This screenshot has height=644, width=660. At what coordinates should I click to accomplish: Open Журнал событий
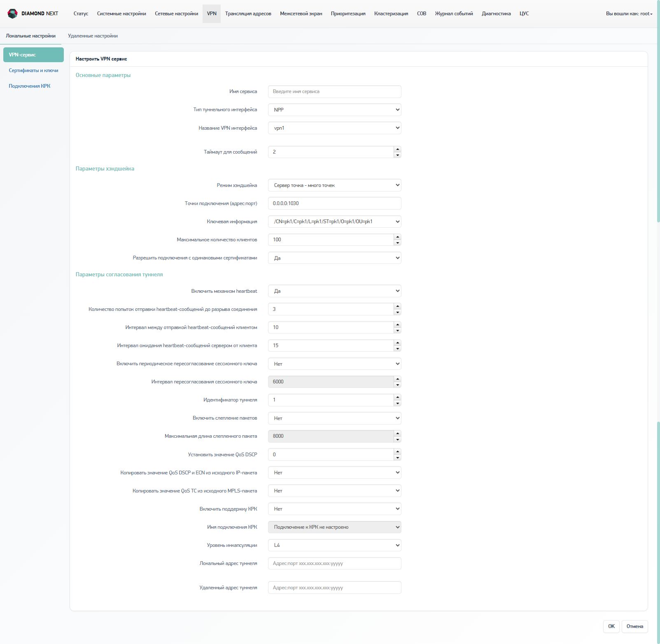click(454, 14)
